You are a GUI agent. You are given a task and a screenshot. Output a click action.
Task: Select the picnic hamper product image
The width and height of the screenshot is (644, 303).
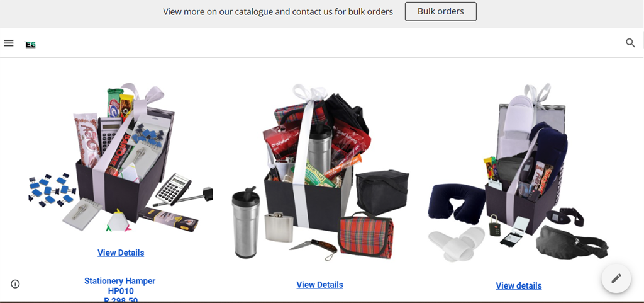tap(320, 172)
